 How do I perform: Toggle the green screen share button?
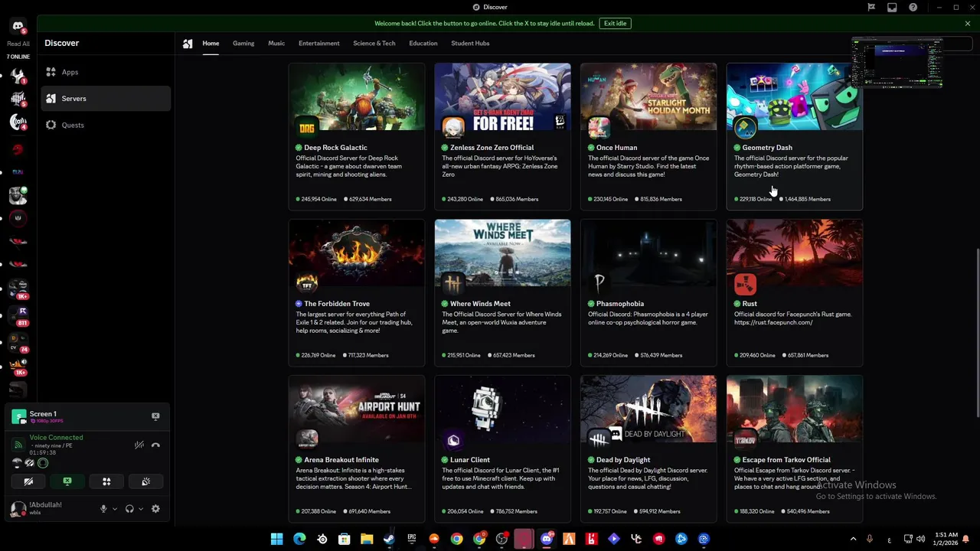[67, 481]
